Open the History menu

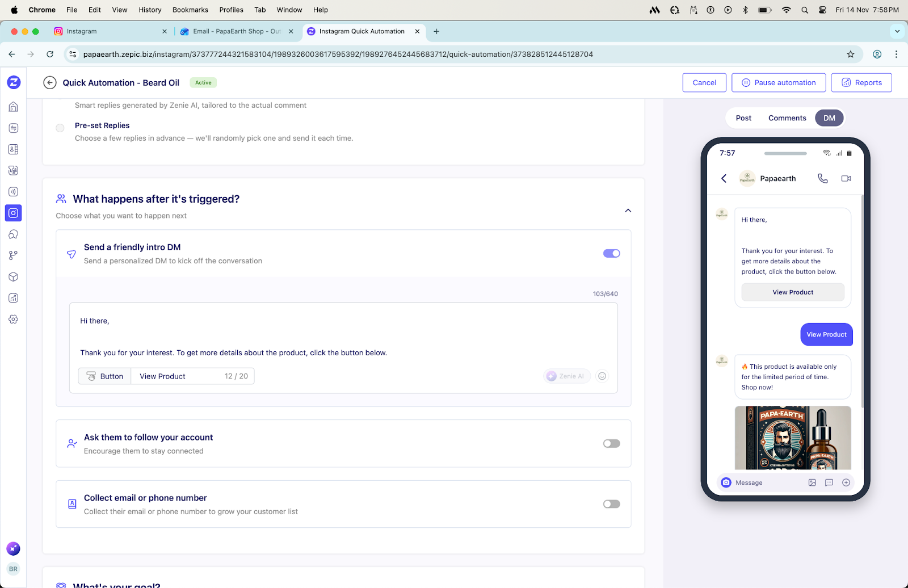pyautogui.click(x=150, y=10)
